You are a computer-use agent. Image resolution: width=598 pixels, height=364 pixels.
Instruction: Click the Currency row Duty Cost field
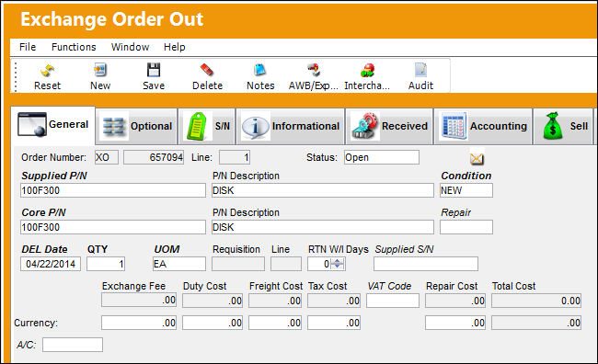[x=213, y=323]
